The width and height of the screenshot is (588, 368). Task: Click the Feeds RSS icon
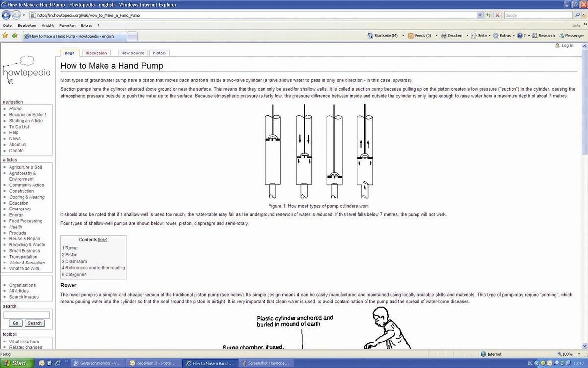(x=411, y=35)
